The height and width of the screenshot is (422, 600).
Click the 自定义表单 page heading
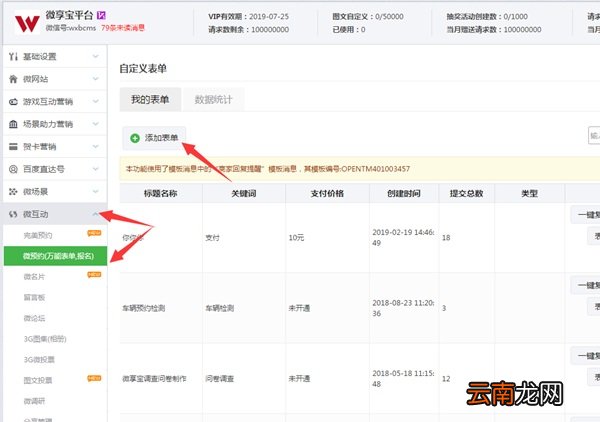tap(143, 68)
